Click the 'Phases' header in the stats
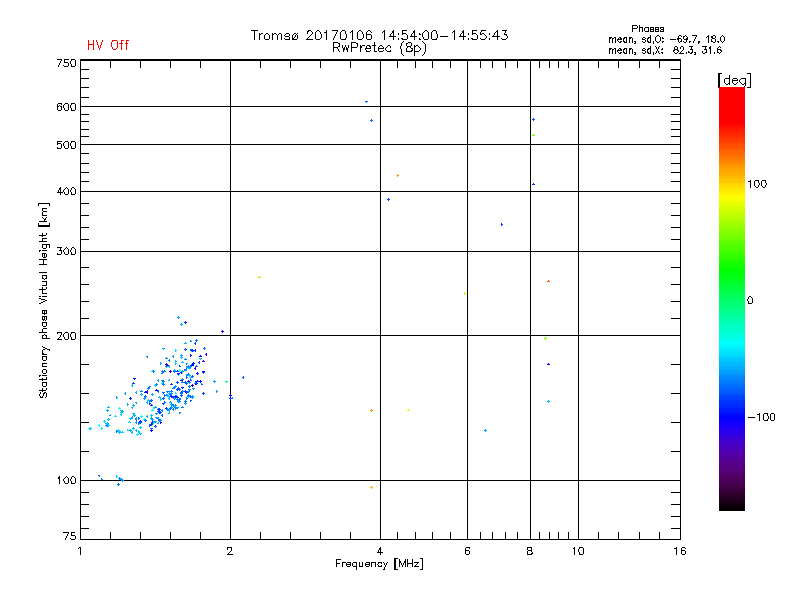 pyautogui.click(x=647, y=29)
